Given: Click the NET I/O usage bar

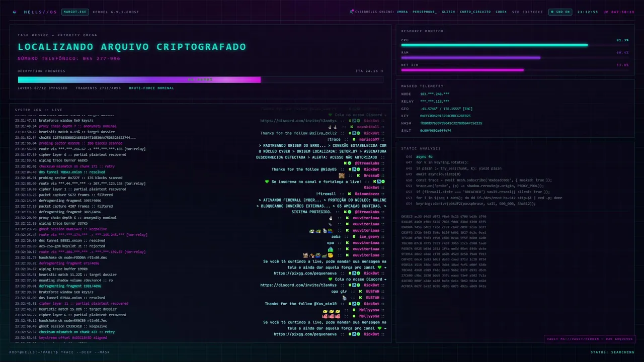Looking at the screenshot, I should click(515, 70).
